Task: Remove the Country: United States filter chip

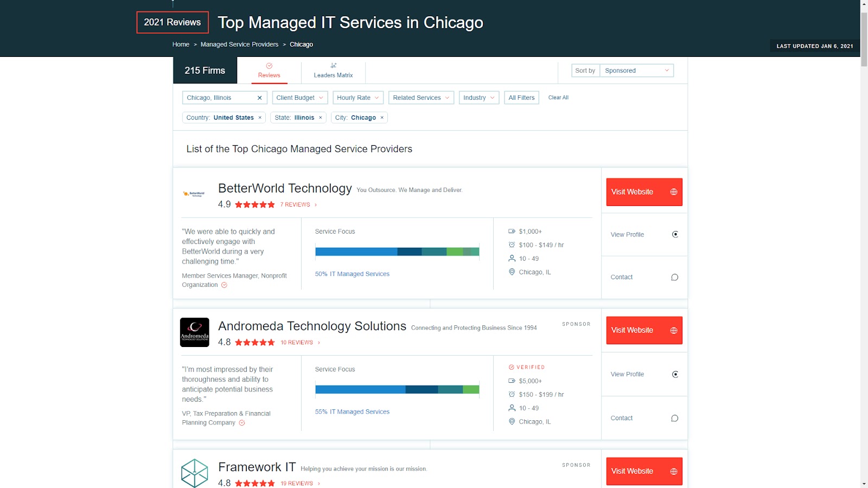Action: [260, 118]
